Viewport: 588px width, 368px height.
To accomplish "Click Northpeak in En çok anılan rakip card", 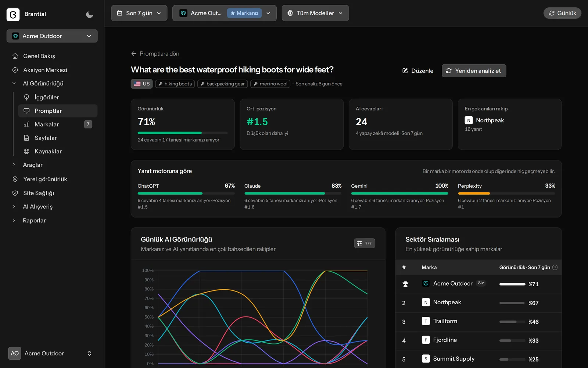I will click(484, 120).
